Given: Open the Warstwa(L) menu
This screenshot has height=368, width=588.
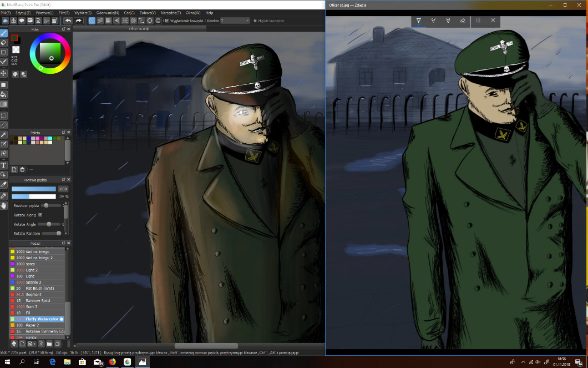Looking at the screenshot, I should click(x=44, y=12).
